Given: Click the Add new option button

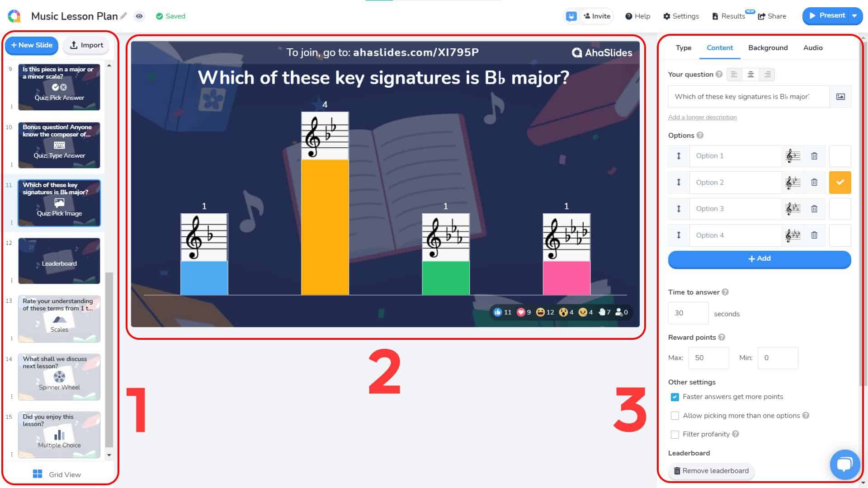Looking at the screenshot, I should tap(759, 258).
